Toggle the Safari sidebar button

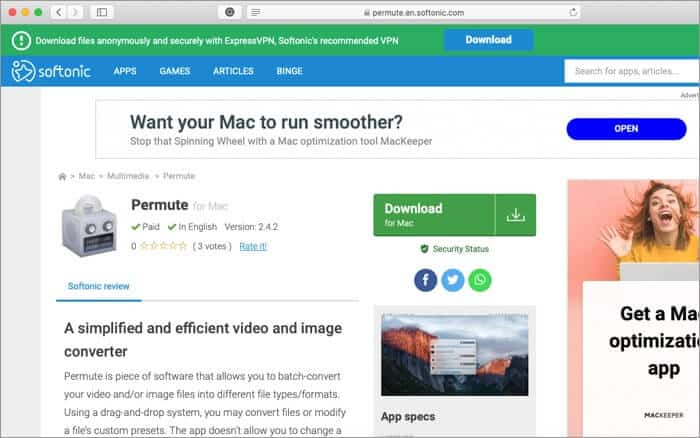point(102,12)
